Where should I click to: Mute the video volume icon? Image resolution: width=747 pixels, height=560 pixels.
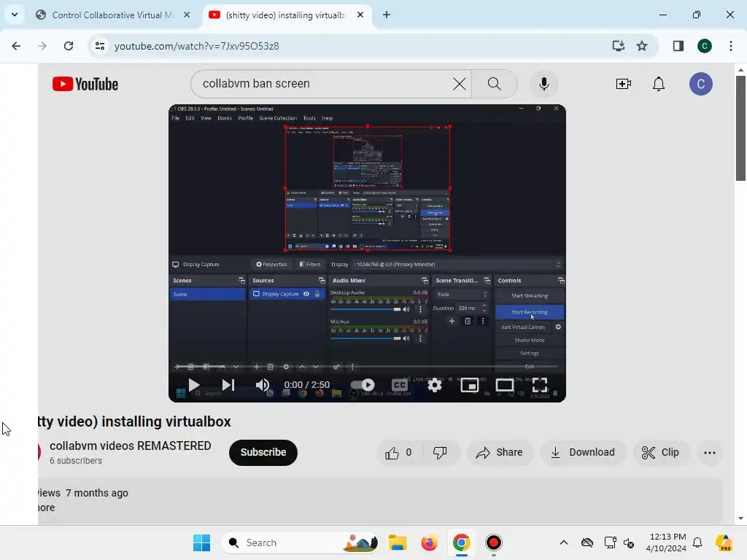(x=263, y=385)
